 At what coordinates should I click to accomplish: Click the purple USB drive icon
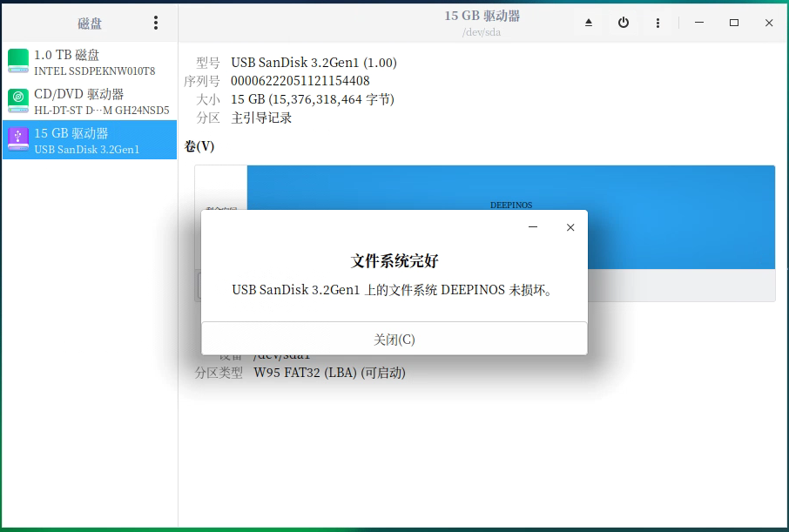(x=18, y=139)
